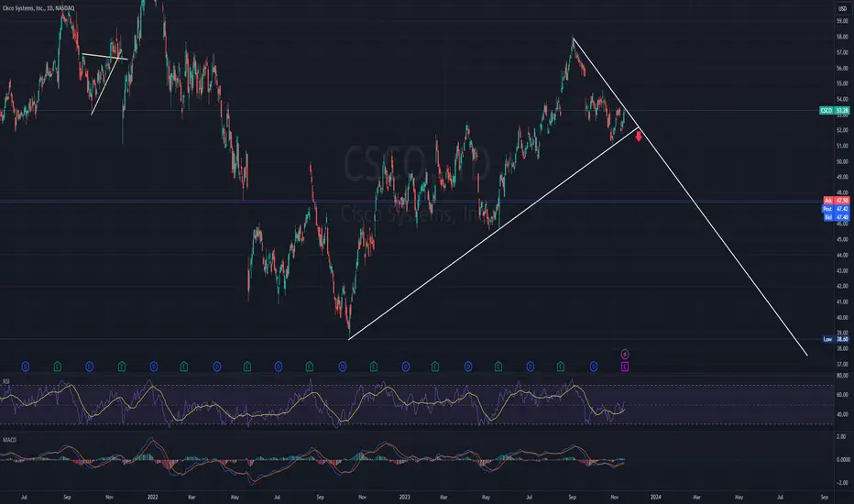The image size is (854, 504).
Task: Click the 2022 label on time axis
Action: [152, 497]
